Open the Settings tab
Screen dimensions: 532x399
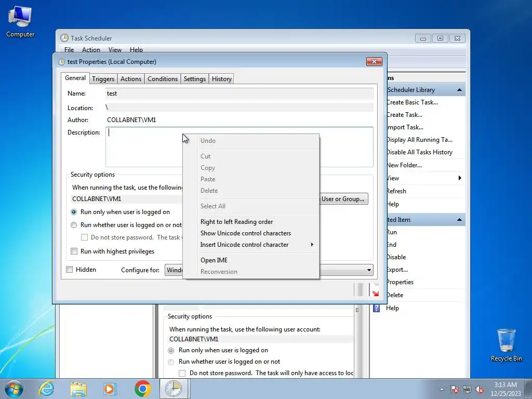(x=195, y=79)
